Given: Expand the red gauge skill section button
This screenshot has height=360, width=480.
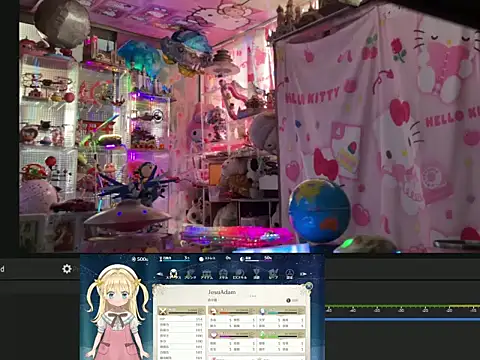Looking at the screenshot, I should point(252,311).
